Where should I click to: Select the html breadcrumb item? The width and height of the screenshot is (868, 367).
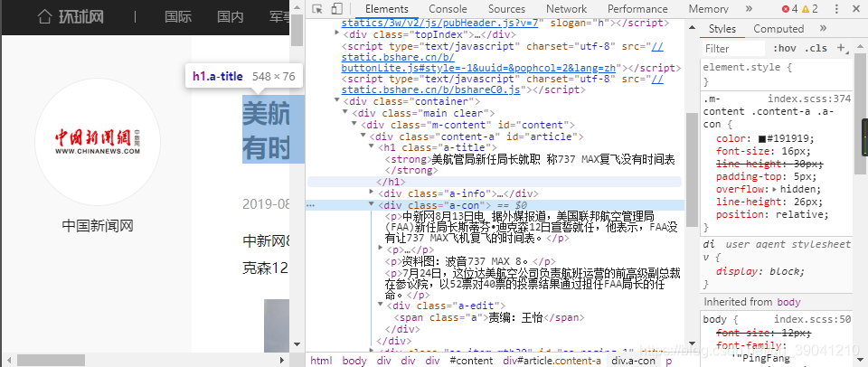pyautogui.click(x=321, y=361)
